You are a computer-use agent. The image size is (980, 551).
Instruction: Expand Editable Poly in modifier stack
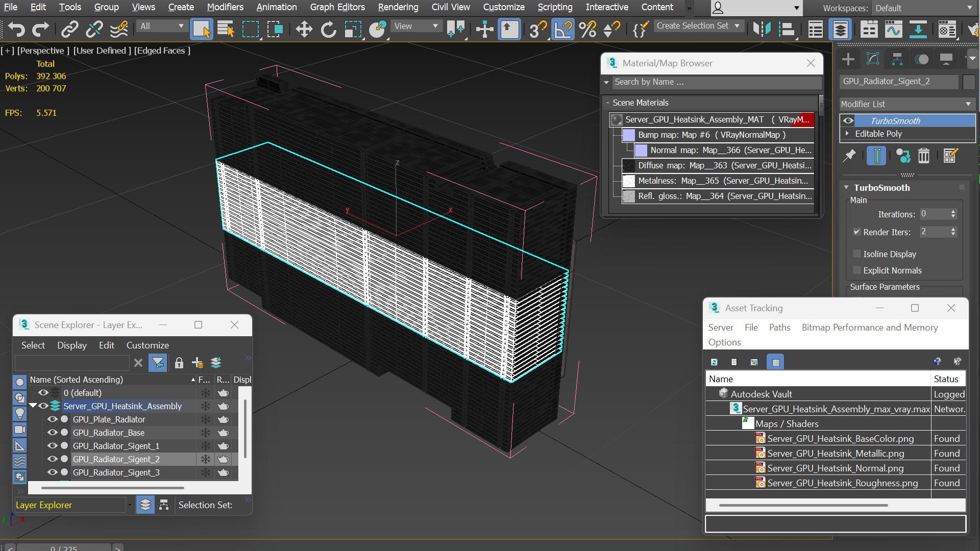(x=847, y=133)
